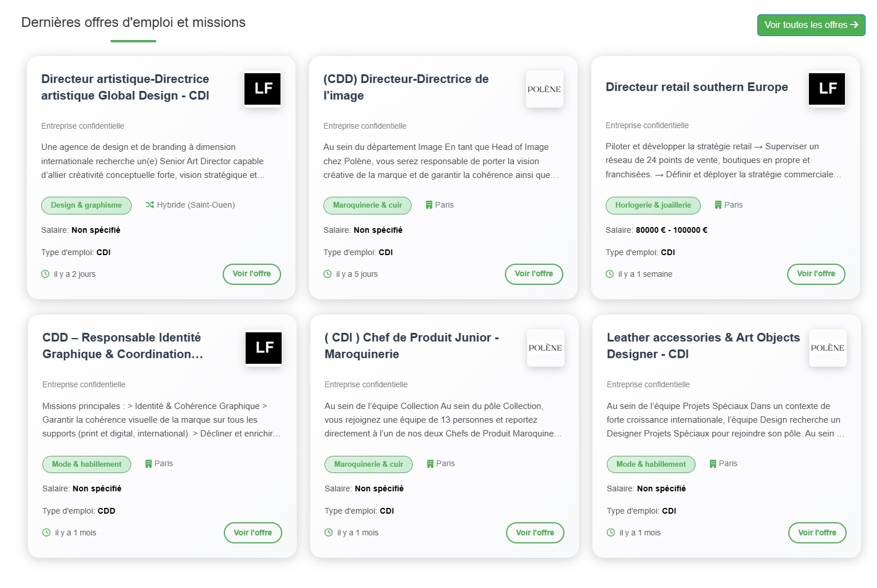Click the Polène logo on Leather accessories card
The width and height of the screenshot is (877, 588).
[x=827, y=348]
